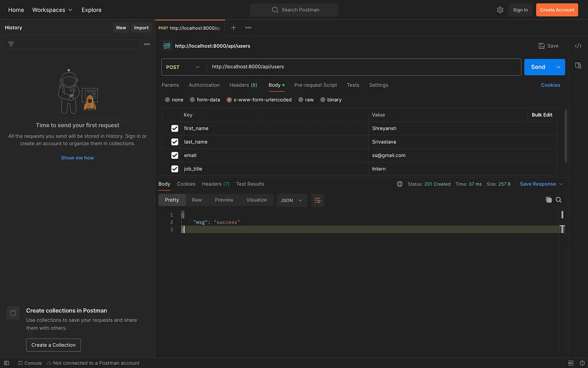Image resolution: width=588 pixels, height=368 pixels.
Task: Open search in the response viewer
Action: (559, 200)
